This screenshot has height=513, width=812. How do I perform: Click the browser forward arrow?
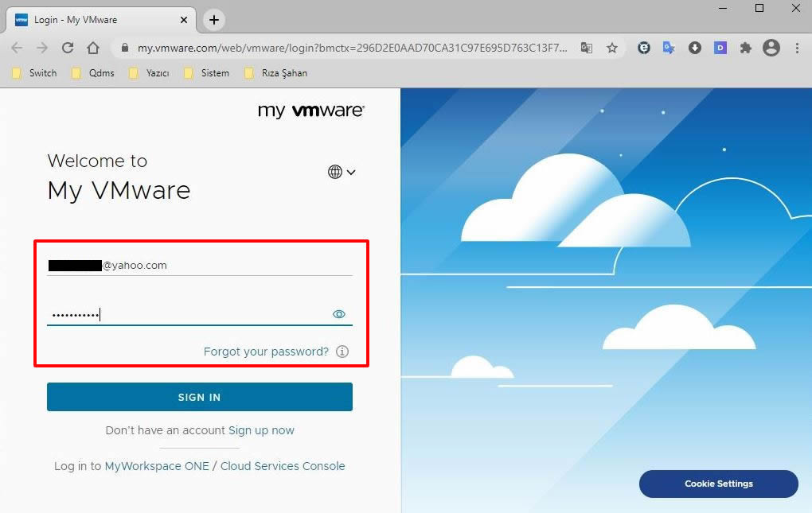(x=42, y=48)
